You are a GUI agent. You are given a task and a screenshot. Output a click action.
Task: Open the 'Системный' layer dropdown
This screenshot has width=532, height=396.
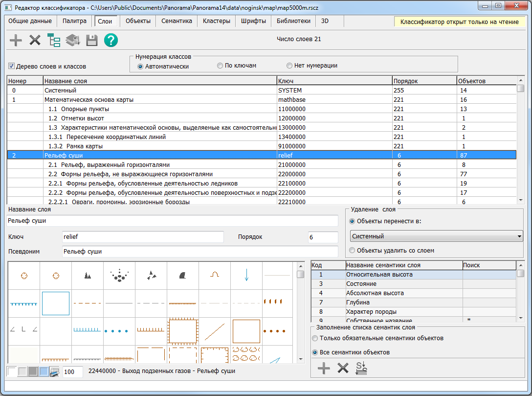(437, 236)
